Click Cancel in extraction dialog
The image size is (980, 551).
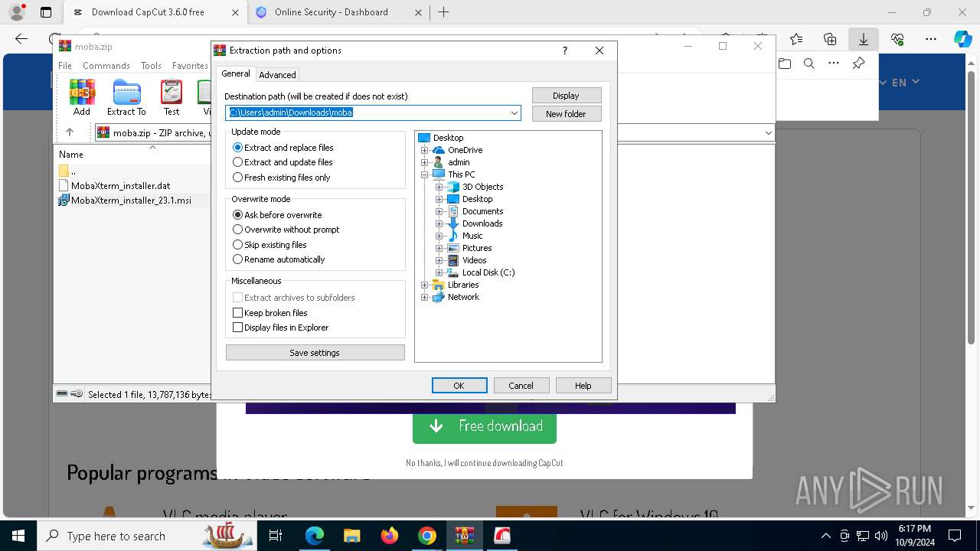click(x=521, y=386)
